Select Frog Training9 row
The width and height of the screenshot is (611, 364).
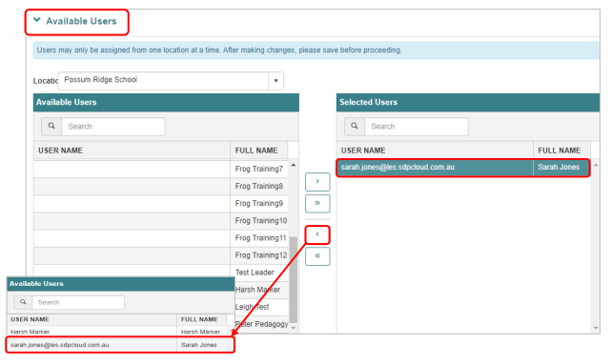161,203
